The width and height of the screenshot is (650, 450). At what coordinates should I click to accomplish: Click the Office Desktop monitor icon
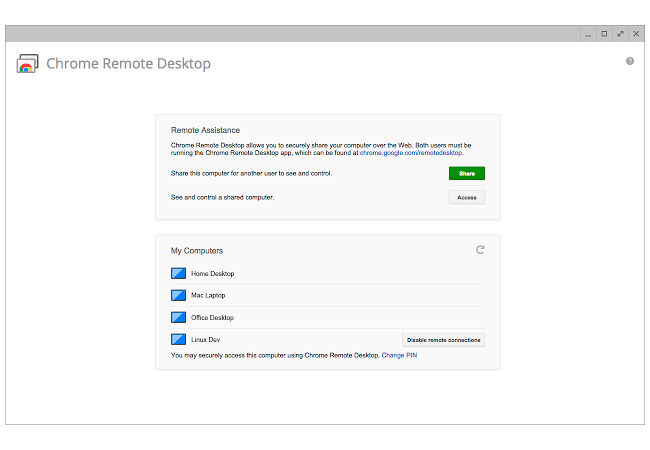click(178, 317)
